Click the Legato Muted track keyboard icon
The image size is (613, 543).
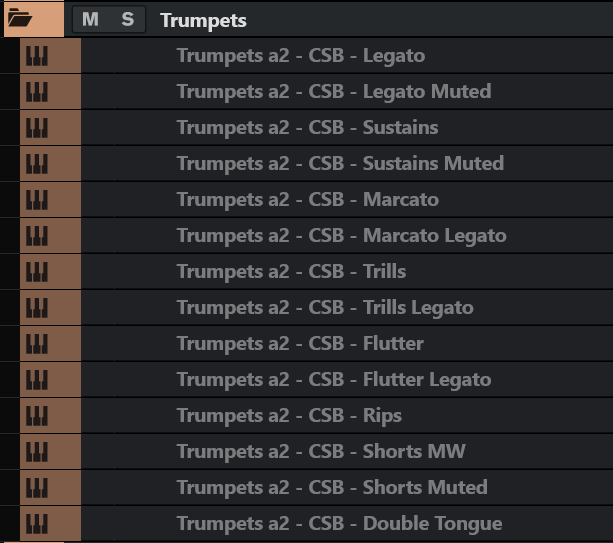(x=36, y=92)
